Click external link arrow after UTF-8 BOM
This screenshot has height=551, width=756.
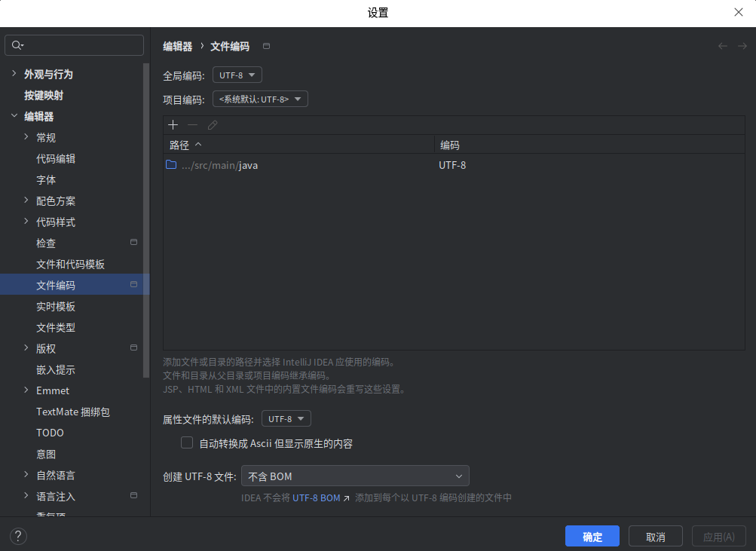pos(346,498)
